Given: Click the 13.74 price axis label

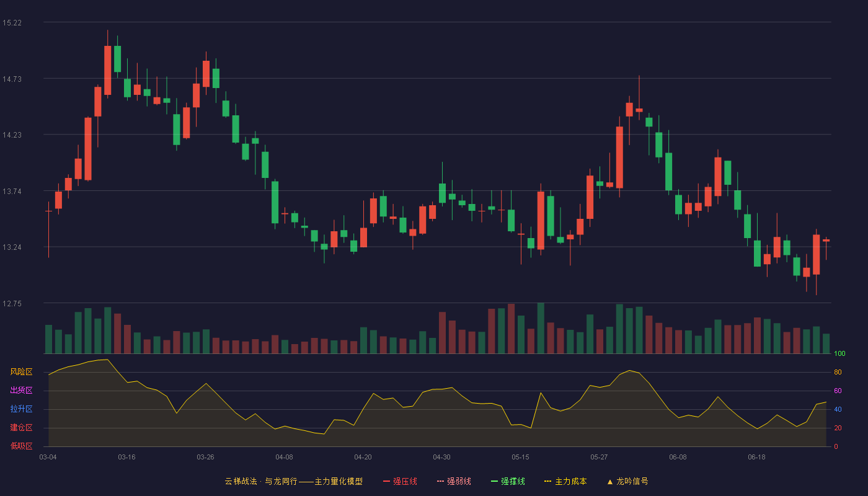Looking at the screenshot, I should [x=12, y=191].
